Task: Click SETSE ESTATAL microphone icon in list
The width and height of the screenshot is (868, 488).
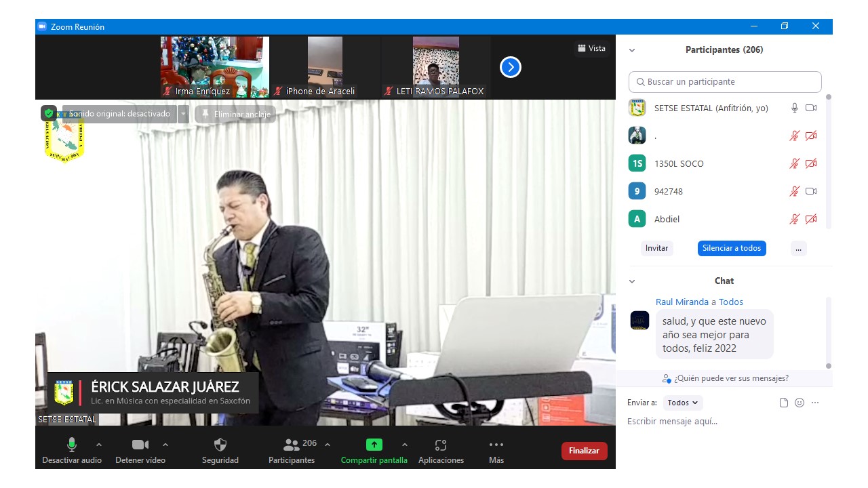Action: 795,108
